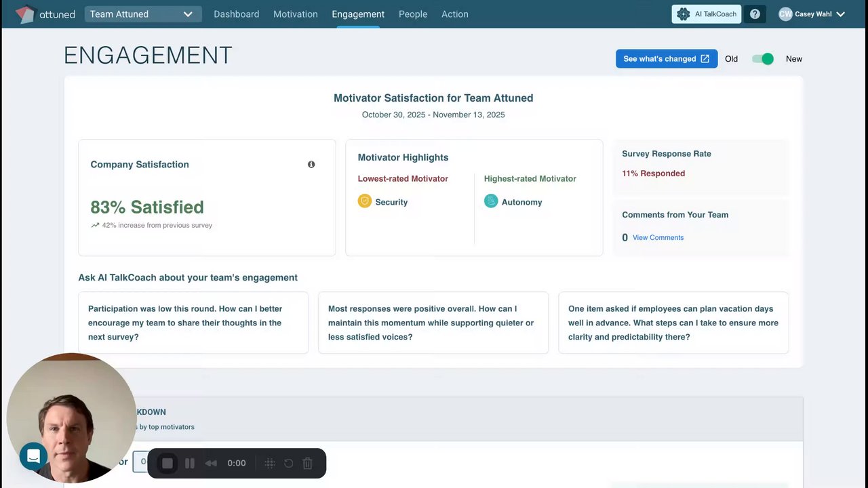Select the Engagement tab
The image size is (868, 488).
358,14
